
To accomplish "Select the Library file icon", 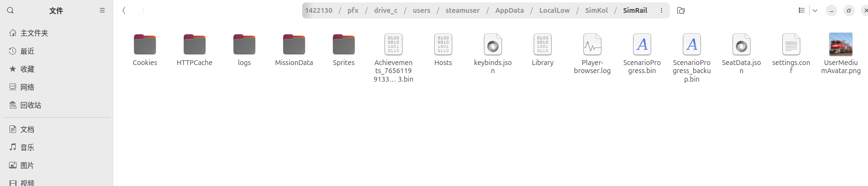I will point(543,45).
